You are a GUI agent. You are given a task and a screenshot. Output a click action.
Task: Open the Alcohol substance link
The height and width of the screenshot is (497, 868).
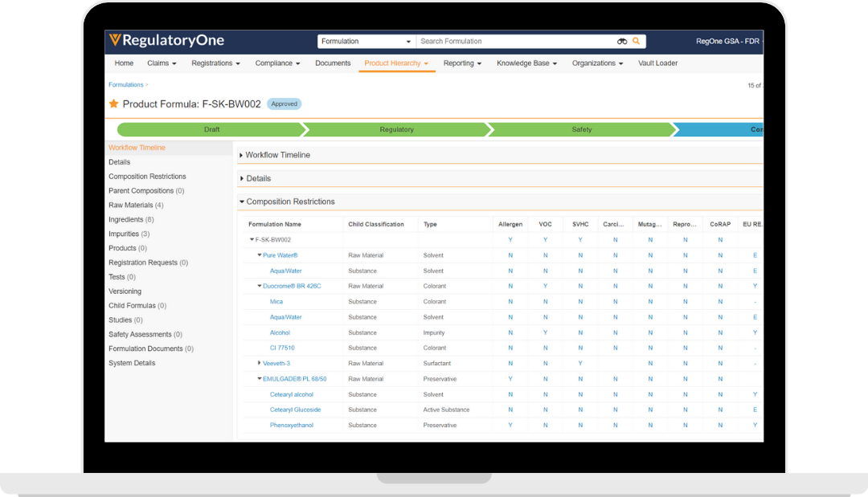point(280,333)
